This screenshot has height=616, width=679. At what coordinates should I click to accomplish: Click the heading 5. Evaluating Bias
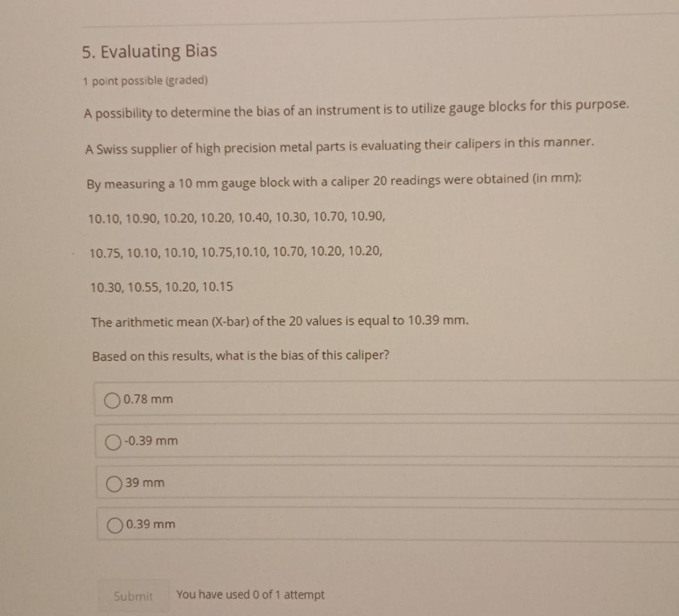[x=150, y=50]
